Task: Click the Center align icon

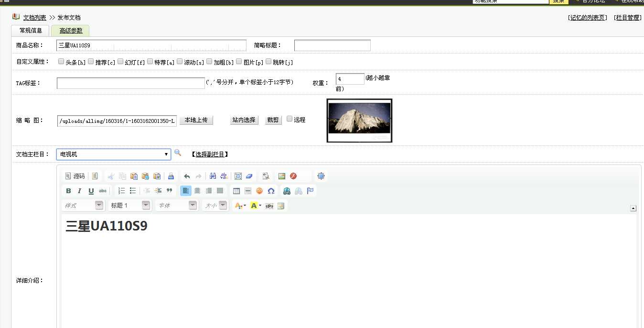Action: tap(197, 191)
